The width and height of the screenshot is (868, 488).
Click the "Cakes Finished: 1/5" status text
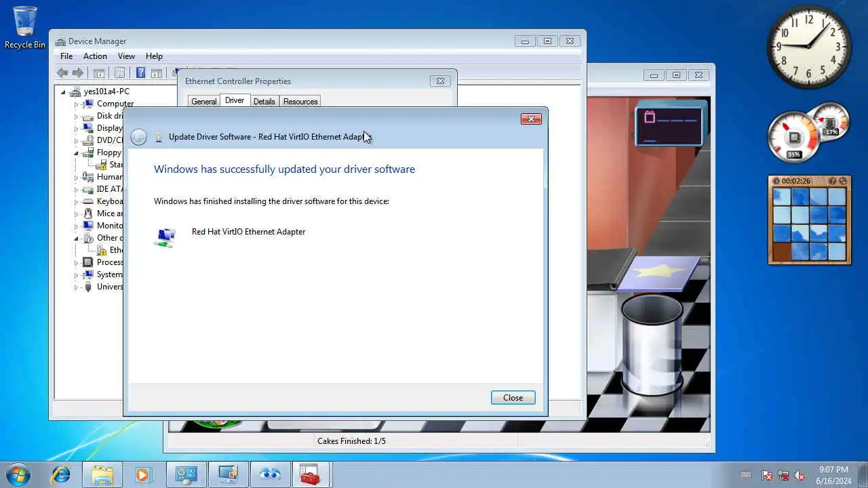[x=351, y=441]
